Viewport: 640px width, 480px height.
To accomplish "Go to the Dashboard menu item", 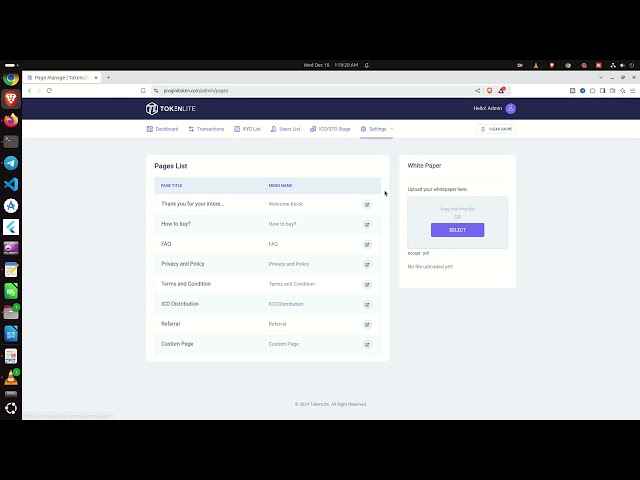I will (162, 129).
